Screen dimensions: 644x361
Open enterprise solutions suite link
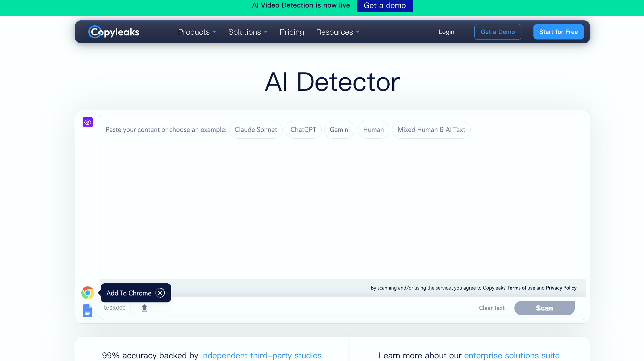[x=512, y=356]
